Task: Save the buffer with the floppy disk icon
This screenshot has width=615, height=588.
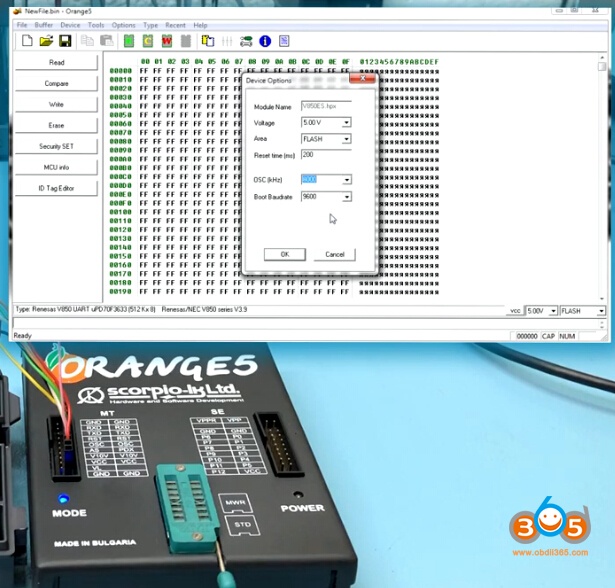Action: (x=65, y=41)
